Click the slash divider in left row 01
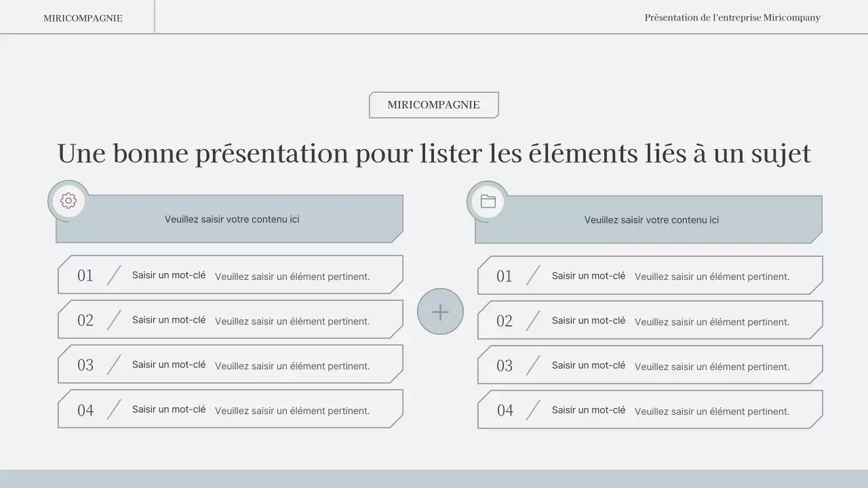The width and height of the screenshot is (868, 488). [115, 274]
